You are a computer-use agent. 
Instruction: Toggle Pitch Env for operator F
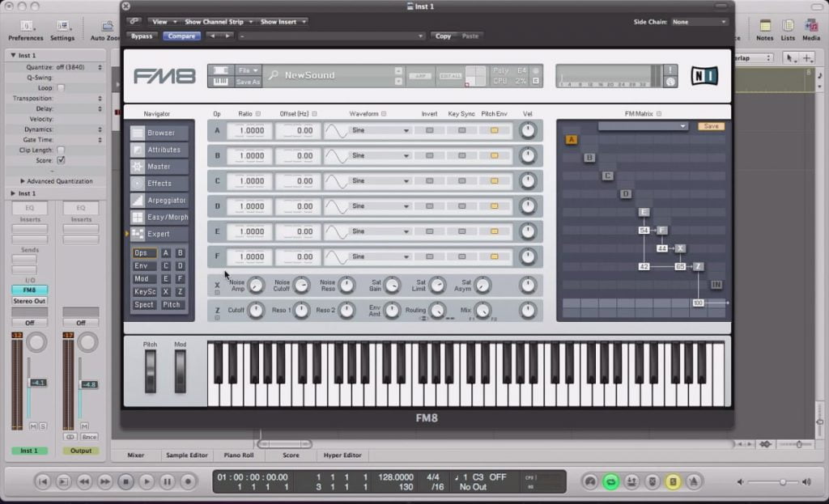[495, 256]
